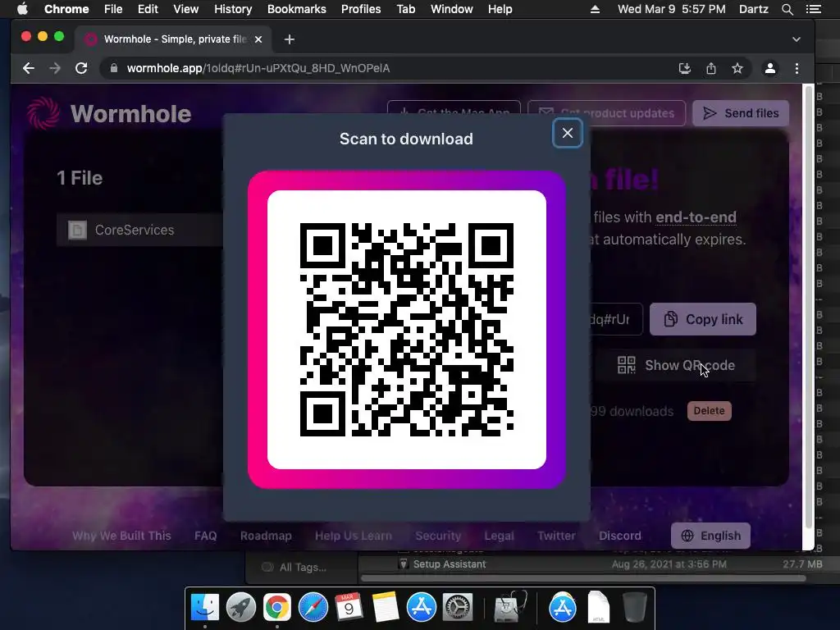Expand the tab search chevron
Image resolution: width=840 pixels, height=630 pixels.
(797, 39)
